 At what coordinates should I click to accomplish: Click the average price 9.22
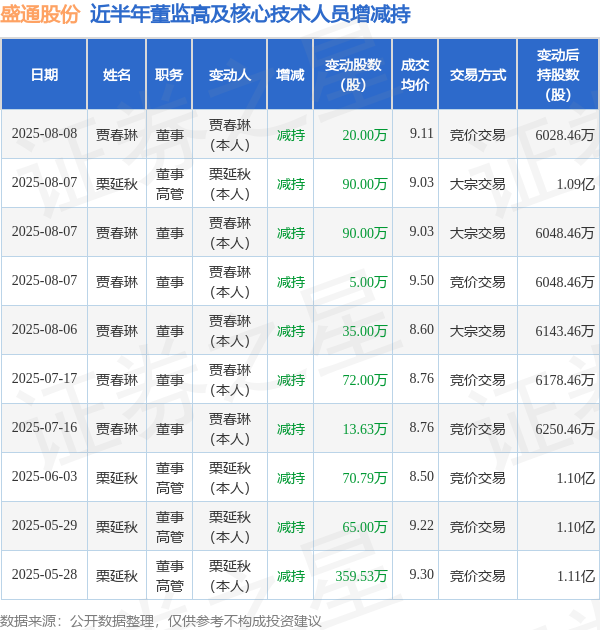(x=422, y=526)
